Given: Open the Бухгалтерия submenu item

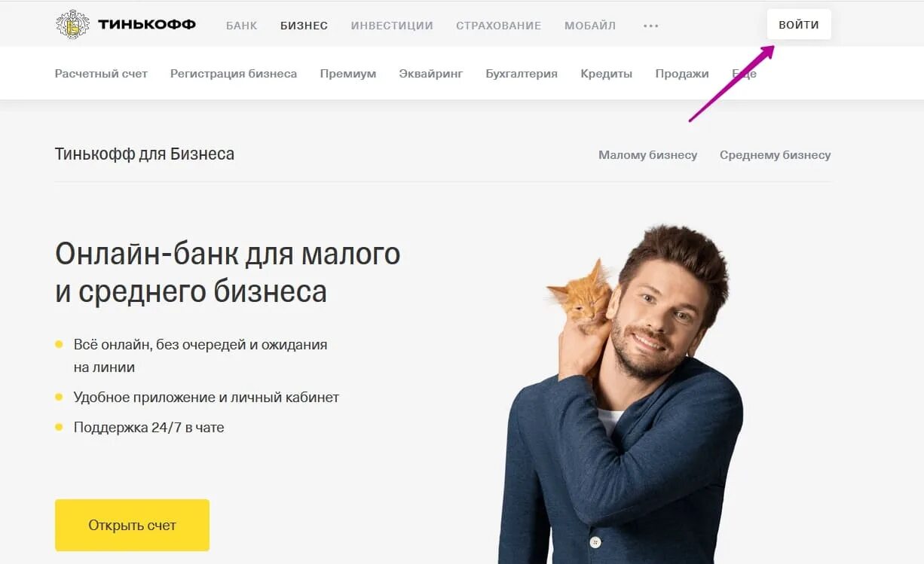Looking at the screenshot, I should coord(522,74).
